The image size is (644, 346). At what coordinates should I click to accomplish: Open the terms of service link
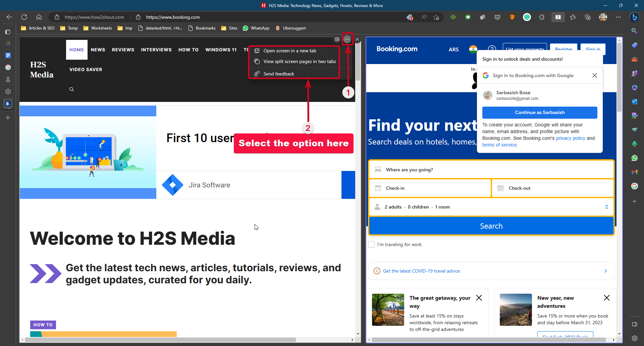[x=499, y=145]
